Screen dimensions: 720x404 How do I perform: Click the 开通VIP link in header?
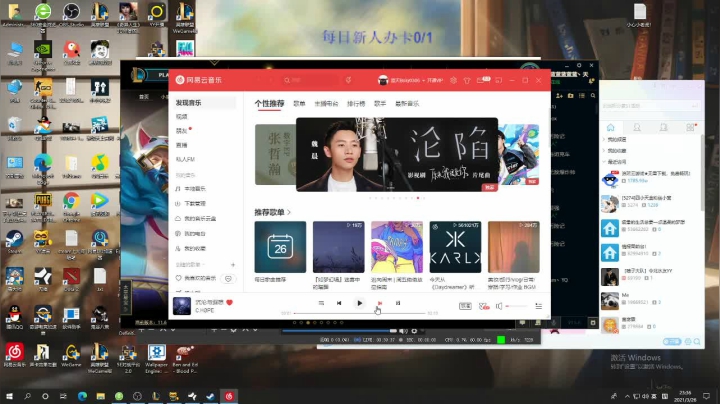[x=434, y=80]
